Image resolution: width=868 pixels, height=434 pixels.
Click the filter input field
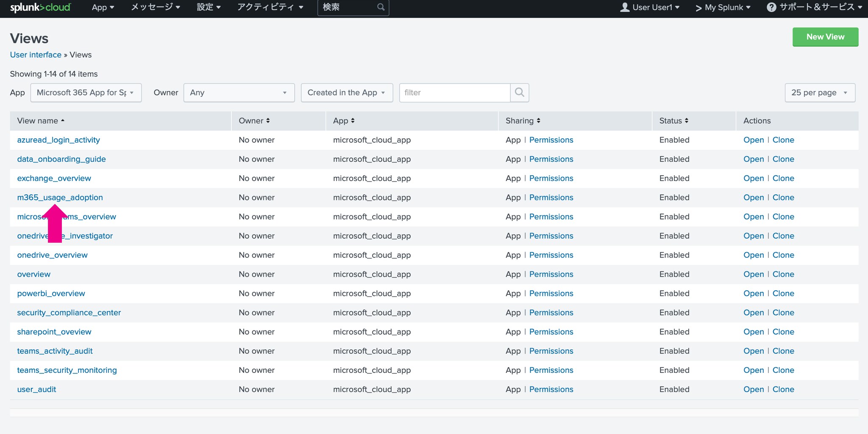click(x=455, y=92)
